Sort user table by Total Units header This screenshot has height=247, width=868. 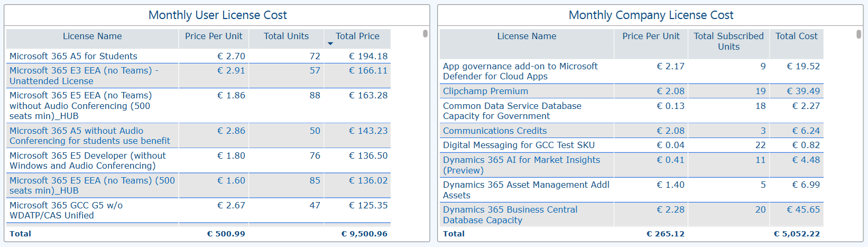click(x=287, y=36)
